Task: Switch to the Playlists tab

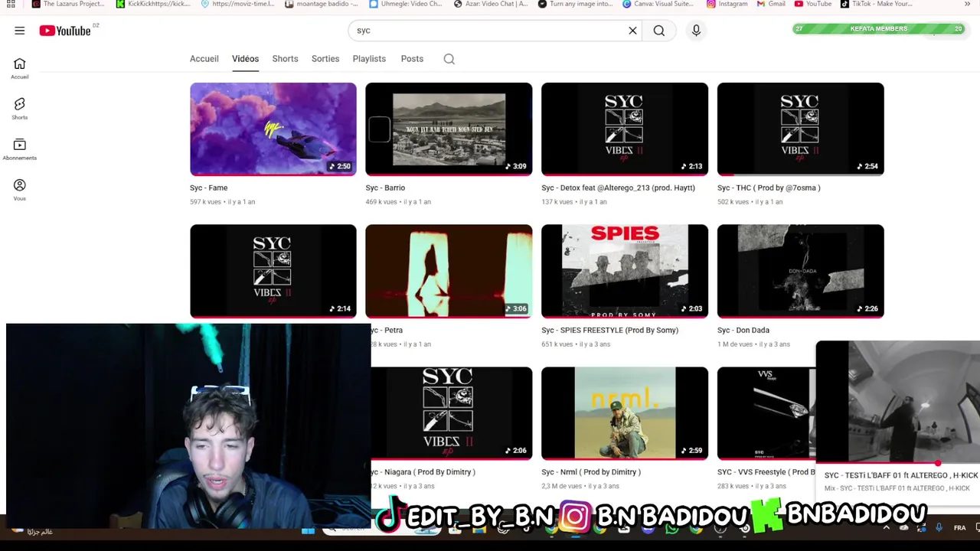Action: [x=369, y=59]
